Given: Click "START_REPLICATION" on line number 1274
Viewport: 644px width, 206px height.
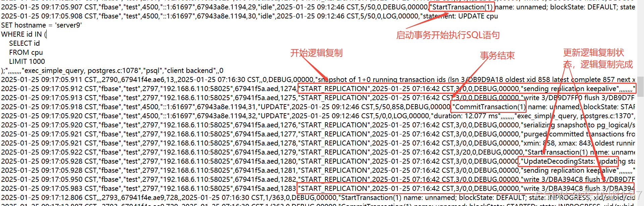Looking at the screenshot, I should pyautogui.click(x=334, y=89).
